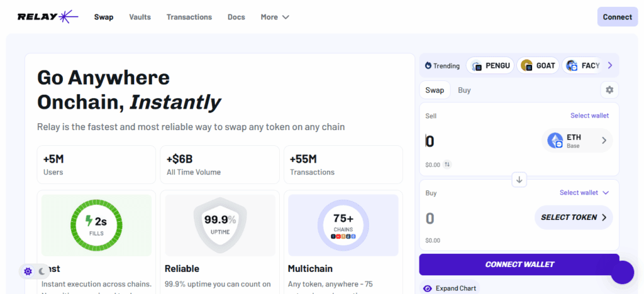
Task: Open the Vaults page
Action: click(x=140, y=17)
